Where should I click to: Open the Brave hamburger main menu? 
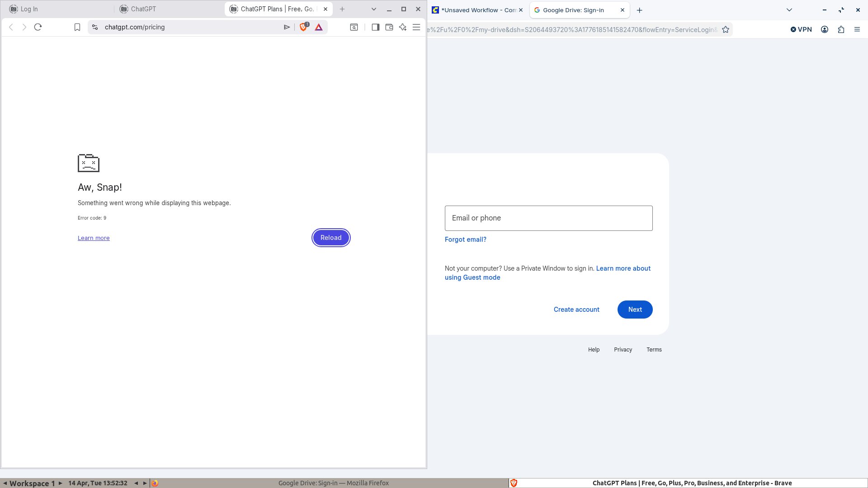(x=416, y=27)
